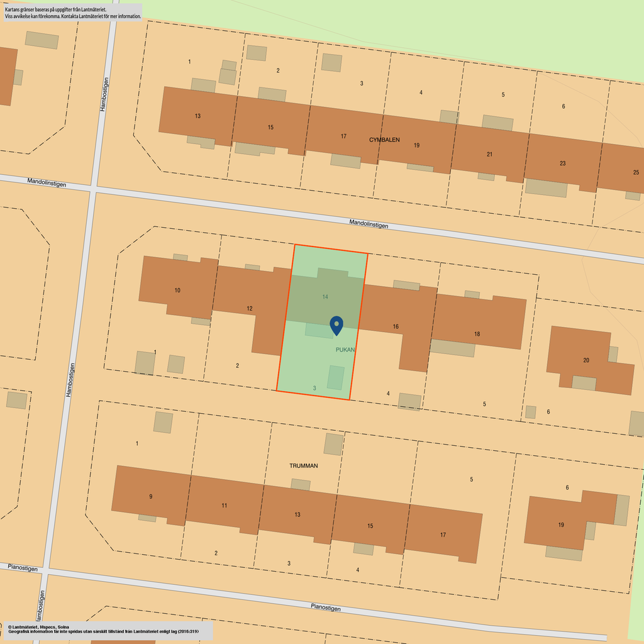
Task: Click the Lantmäteriet copyright notice at bottom
Action: coord(107,630)
